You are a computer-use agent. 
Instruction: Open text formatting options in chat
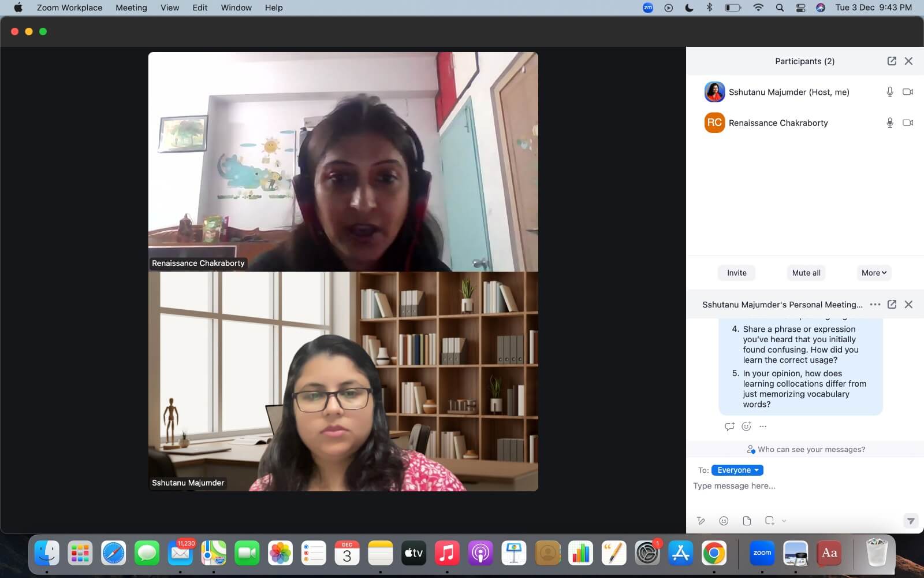coord(701,521)
